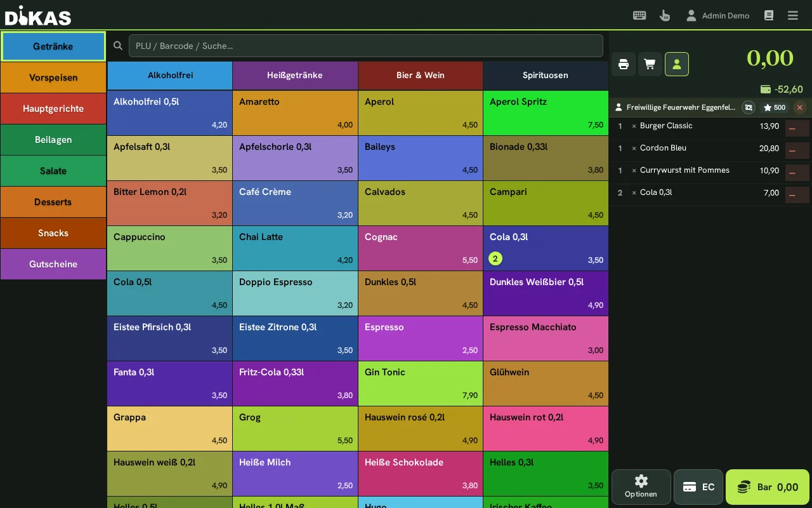
Task: Click the printer icon
Action: [x=624, y=64]
